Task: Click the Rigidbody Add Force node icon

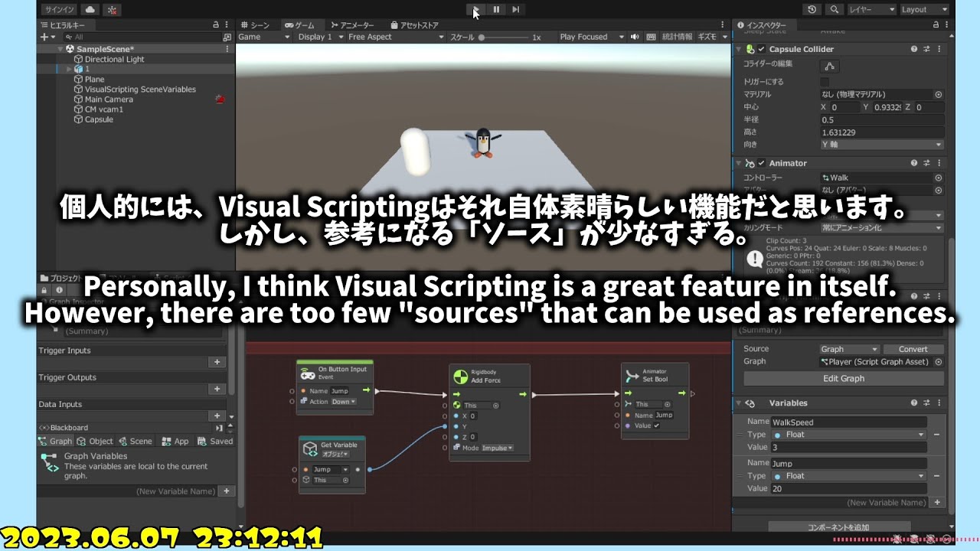Action: click(x=460, y=377)
